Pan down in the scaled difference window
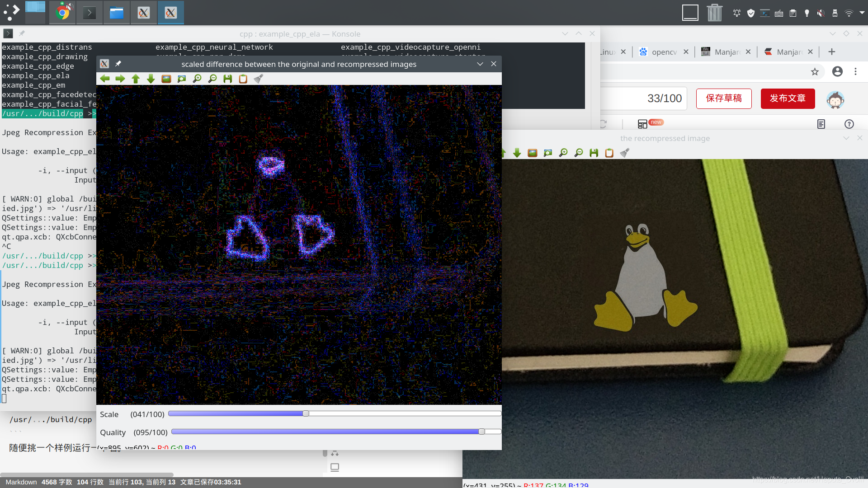The height and width of the screenshot is (488, 868). pos(151,79)
